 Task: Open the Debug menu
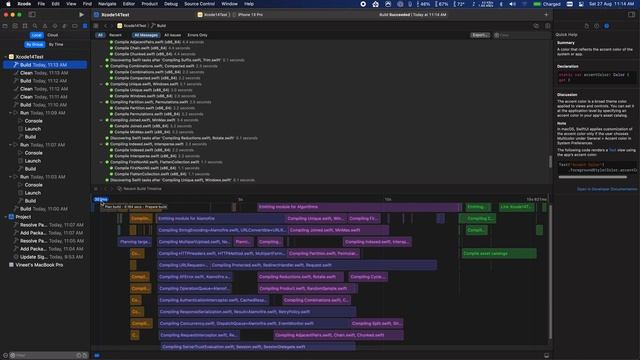point(171,4)
